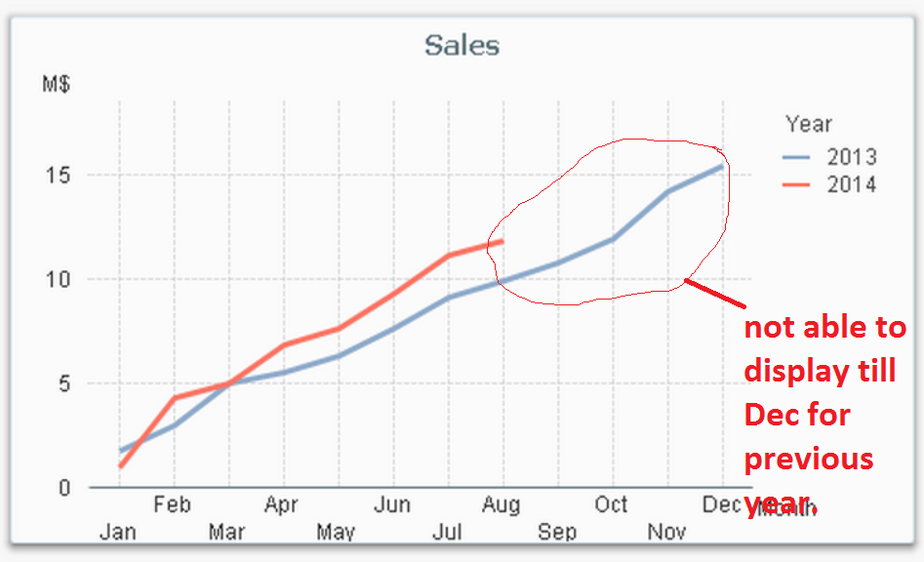Screen dimensions: 924x562
Task: Click the Apr label on the month axis
Action: click(282, 505)
